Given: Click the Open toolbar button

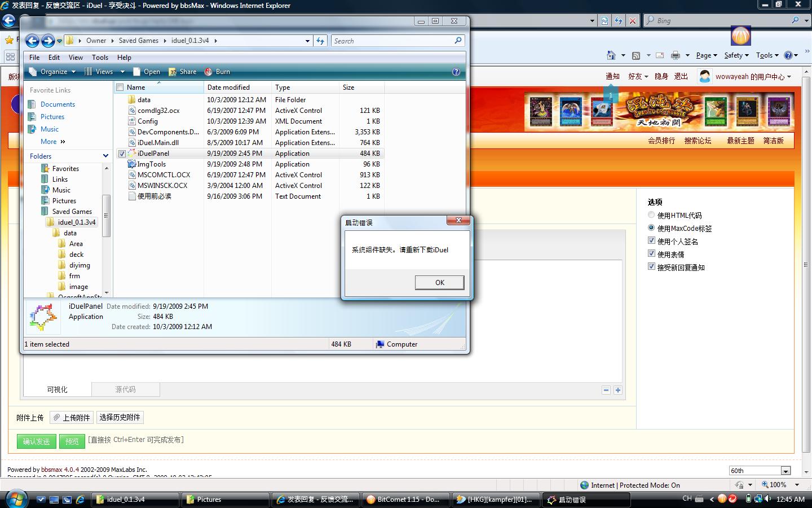Looking at the screenshot, I should [147, 72].
